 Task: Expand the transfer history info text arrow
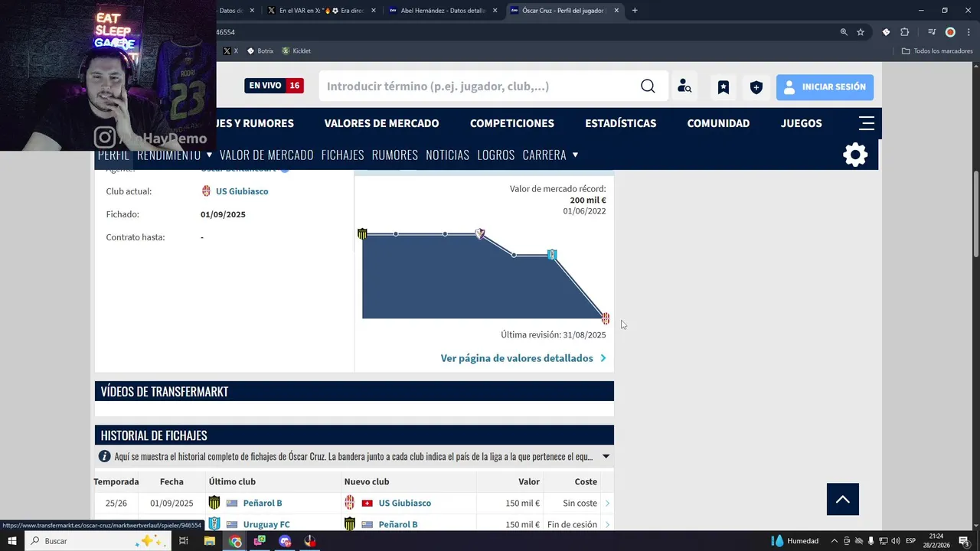(606, 456)
